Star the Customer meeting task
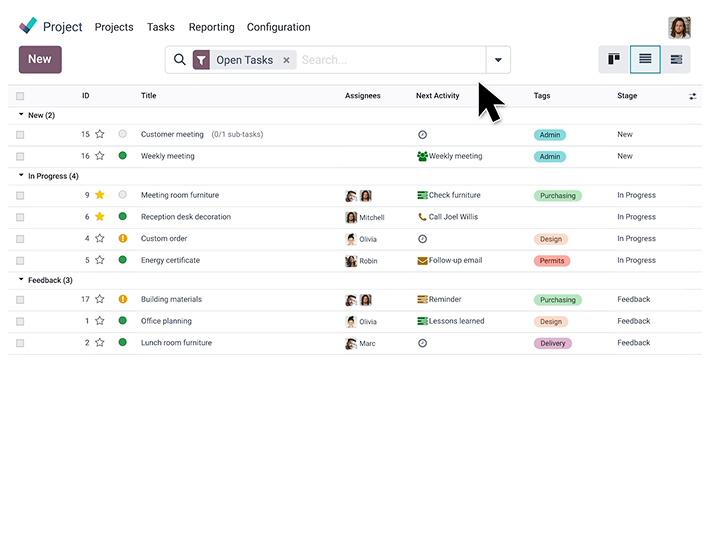 point(99,134)
